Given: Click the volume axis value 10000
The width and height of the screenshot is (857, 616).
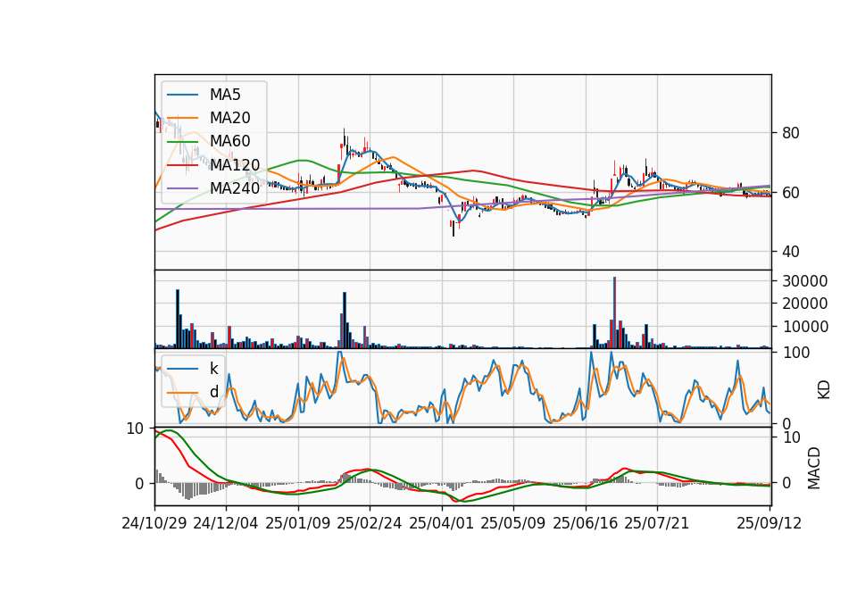Looking at the screenshot, I should point(804,327).
